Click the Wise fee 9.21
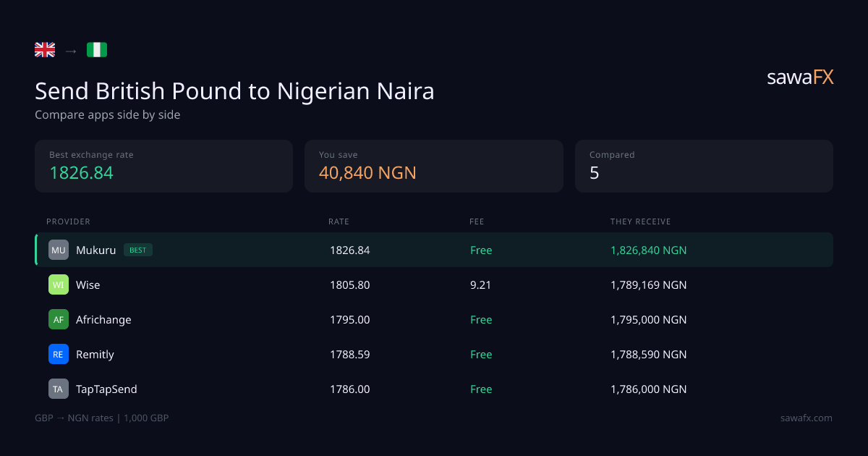Image resolution: width=868 pixels, height=456 pixels. pos(480,284)
